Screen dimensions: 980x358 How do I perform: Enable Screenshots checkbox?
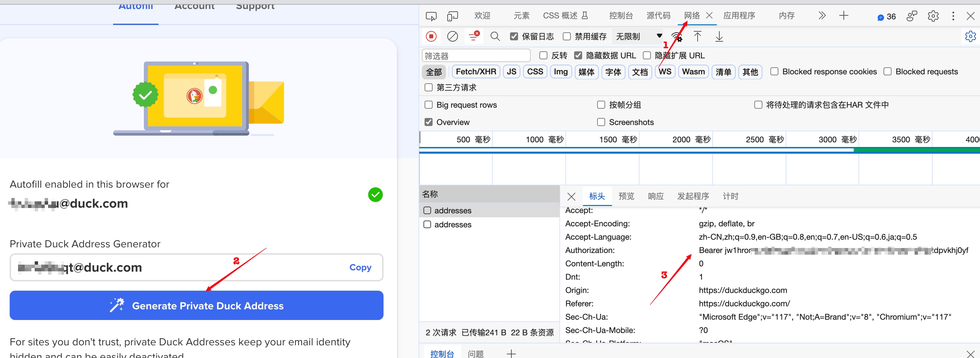coord(601,122)
